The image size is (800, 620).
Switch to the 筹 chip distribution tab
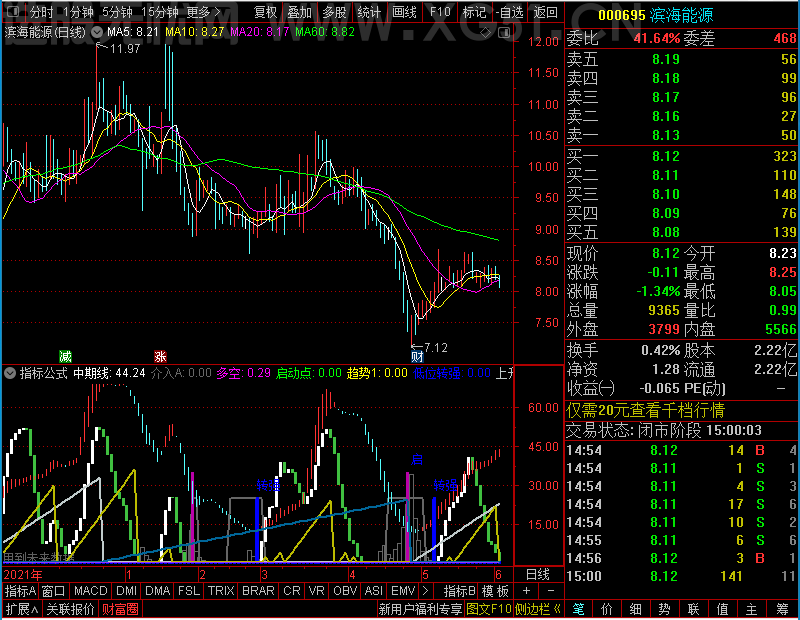[x=782, y=609]
